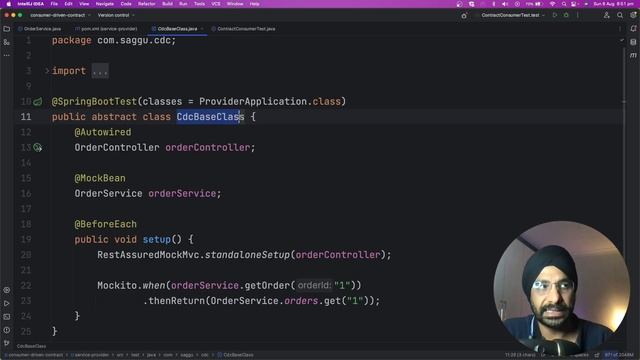Screen dimensions: 640x360
Task: Click the Run green play button
Action: point(555,15)
